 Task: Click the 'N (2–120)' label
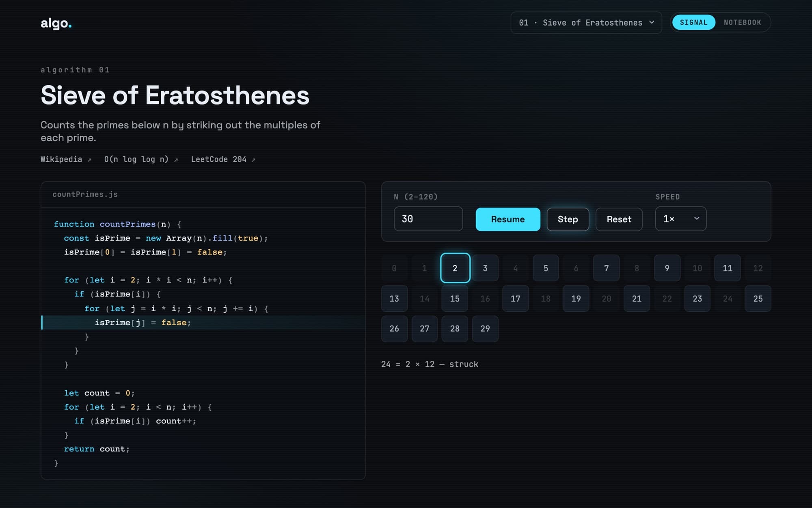coord(416,197)
